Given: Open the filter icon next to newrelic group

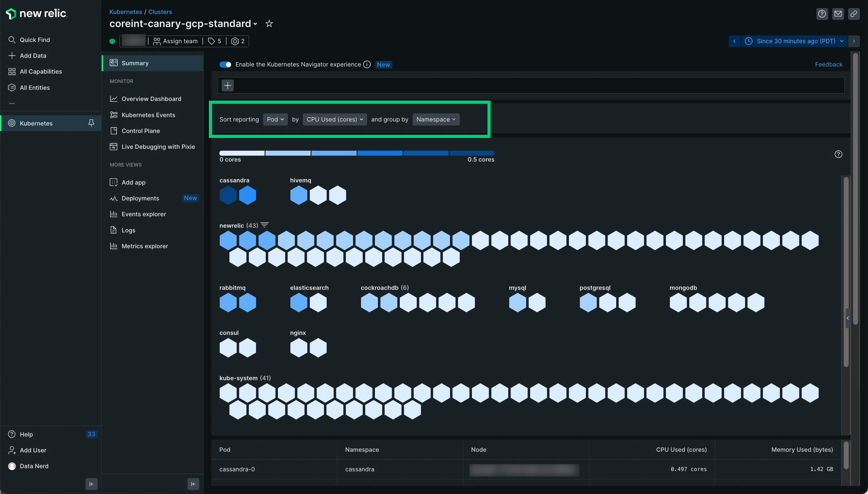Looking at the screenshot, I should click(265, 225).
